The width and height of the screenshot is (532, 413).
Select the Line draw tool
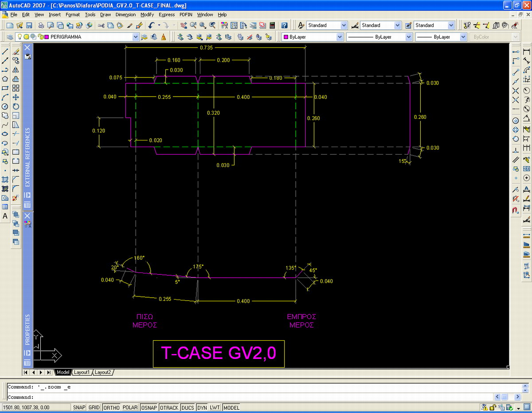(x=5, y=51)
